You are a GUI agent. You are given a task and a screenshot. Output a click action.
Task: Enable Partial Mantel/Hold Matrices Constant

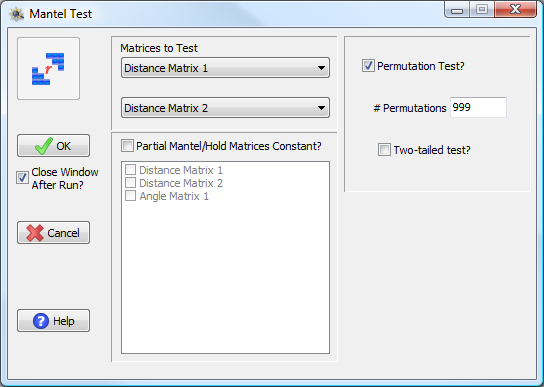(127, 146)
